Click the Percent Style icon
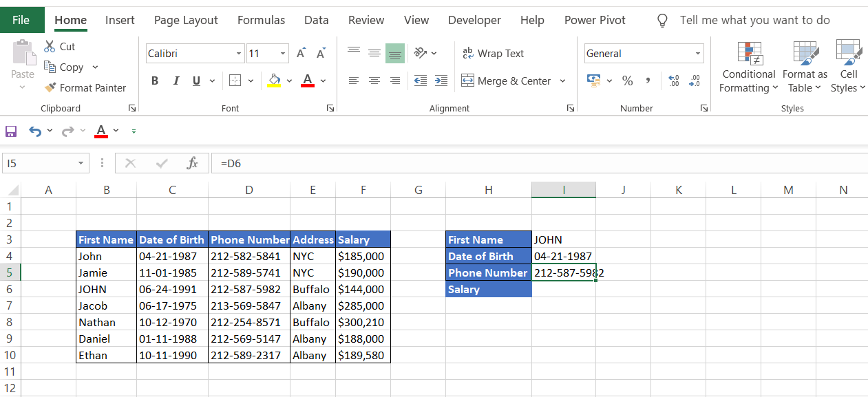This screenshot has width=868, height=397. (627, 81)
